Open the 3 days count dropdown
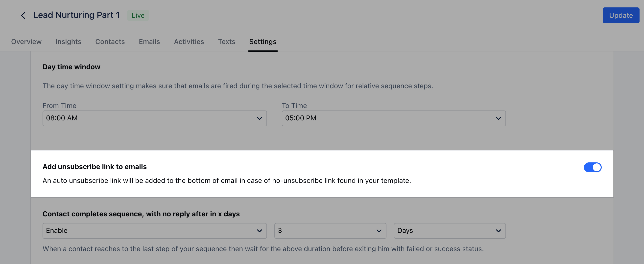 (330, 231)
